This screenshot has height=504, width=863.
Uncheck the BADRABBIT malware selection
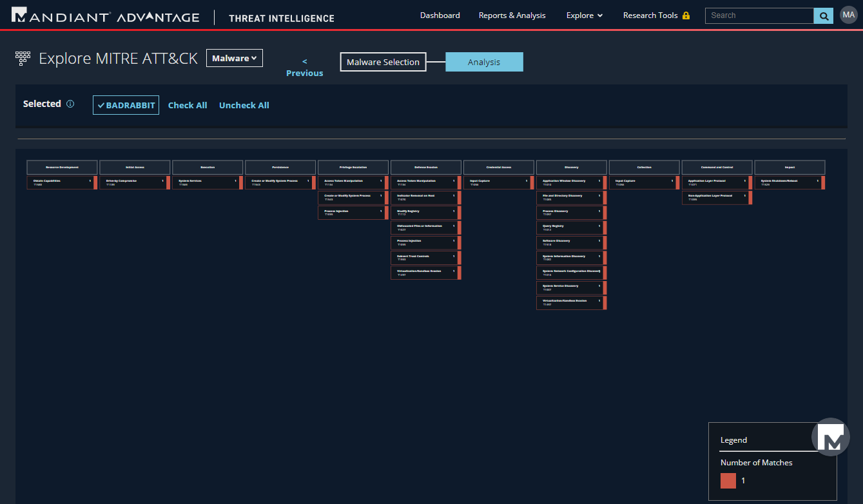click(126, 105)
